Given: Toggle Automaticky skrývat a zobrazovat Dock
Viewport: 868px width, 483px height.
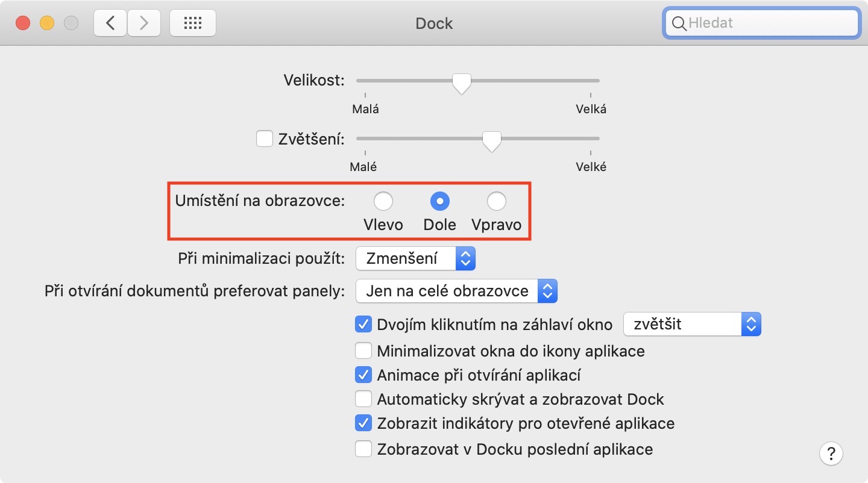Looking at the screenshot, I should [363, 399].
